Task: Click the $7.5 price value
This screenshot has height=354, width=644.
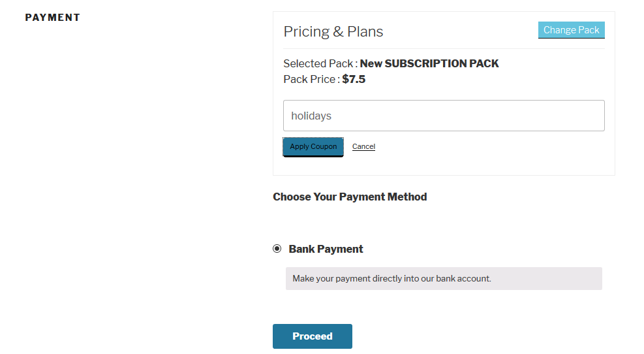Action: pos(354,79)
